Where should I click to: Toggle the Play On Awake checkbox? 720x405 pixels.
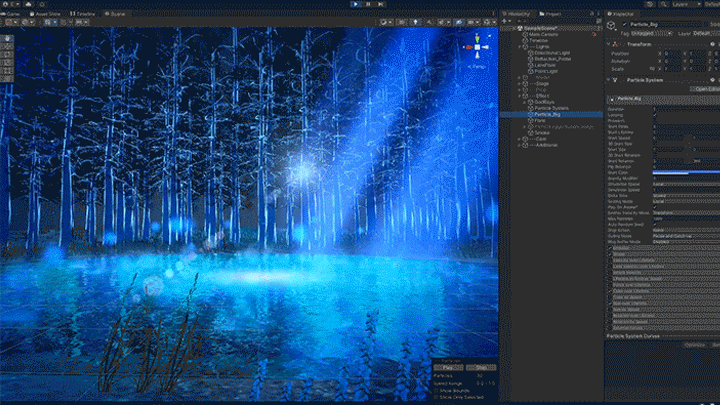(x=655, y=207)
